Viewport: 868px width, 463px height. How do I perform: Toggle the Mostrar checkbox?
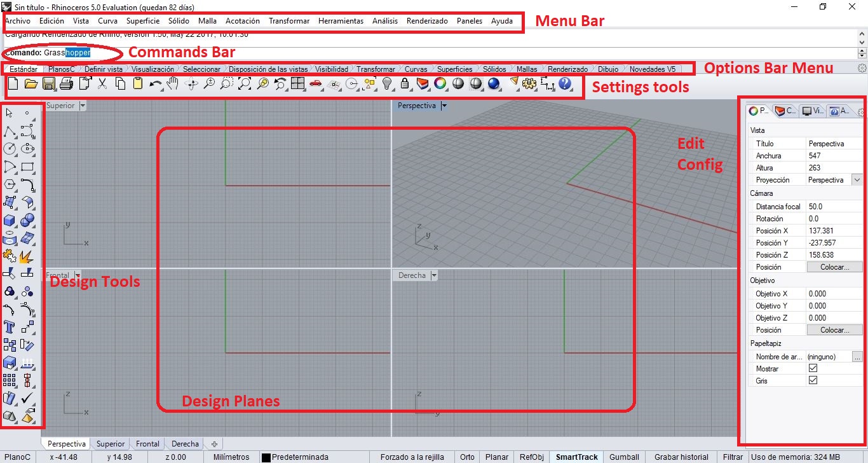pos(813,368)
